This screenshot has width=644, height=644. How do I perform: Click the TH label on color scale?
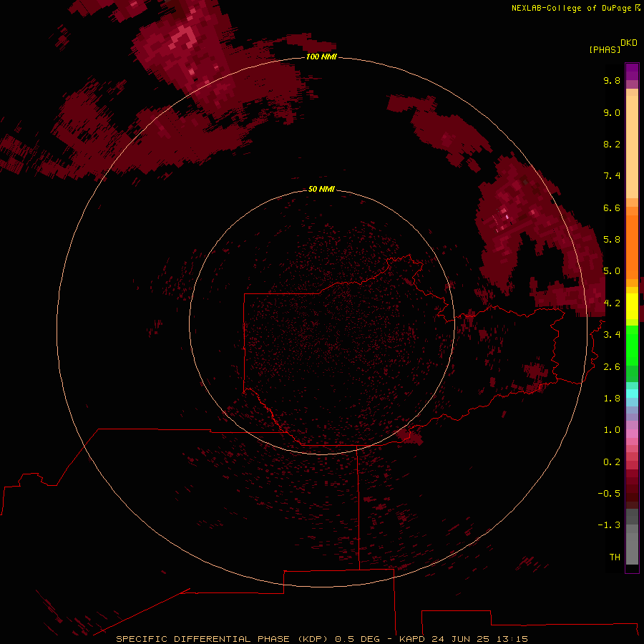[x=615, y=557]
